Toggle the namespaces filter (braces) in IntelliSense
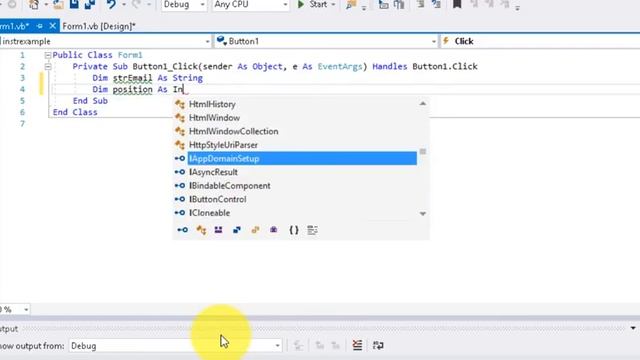 pyautogui.click(x=293, y=230)
